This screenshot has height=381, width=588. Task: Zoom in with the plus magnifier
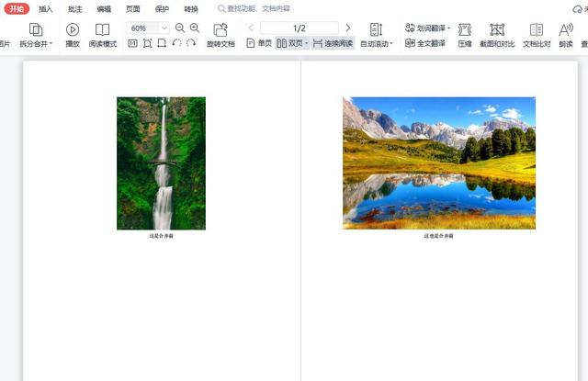[x=195, y=28]
